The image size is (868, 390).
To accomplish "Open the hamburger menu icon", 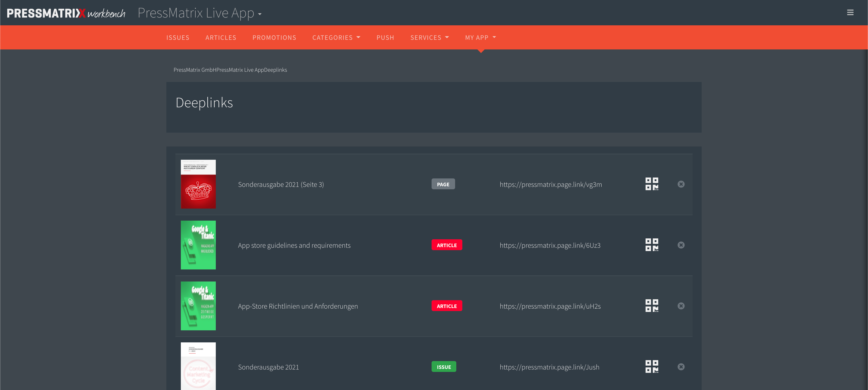I will 850,12.
